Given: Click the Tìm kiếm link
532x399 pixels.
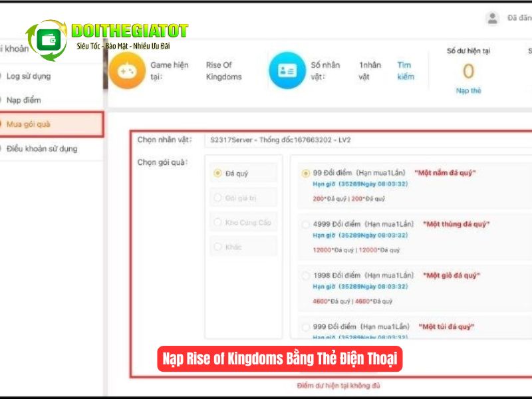Looking at the screenshot, I should 406,70.
